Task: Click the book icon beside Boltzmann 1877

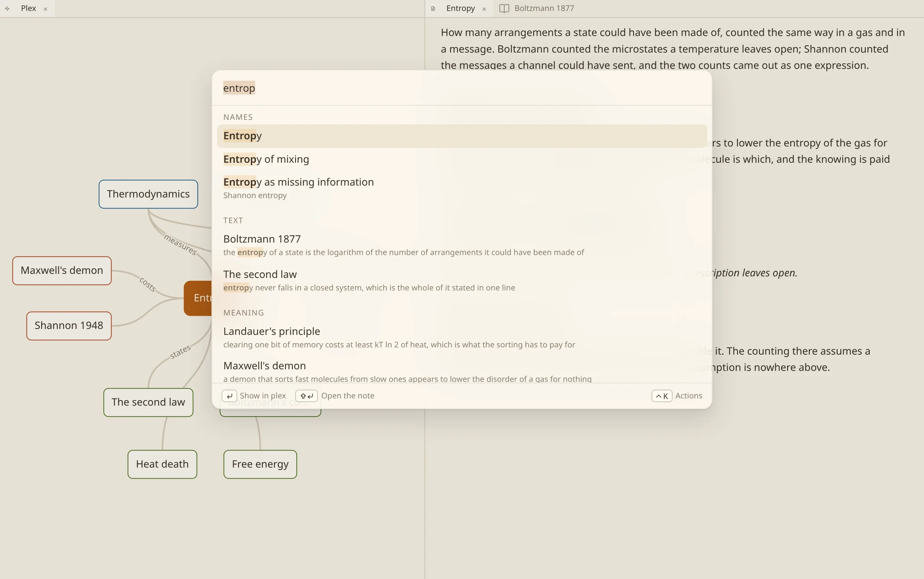Action: (504, 8)
